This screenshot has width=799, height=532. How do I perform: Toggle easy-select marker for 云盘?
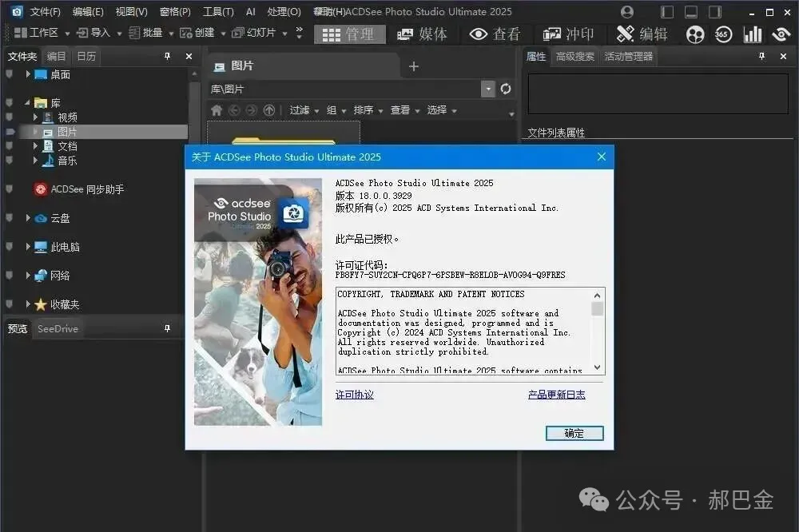(9, 218)
